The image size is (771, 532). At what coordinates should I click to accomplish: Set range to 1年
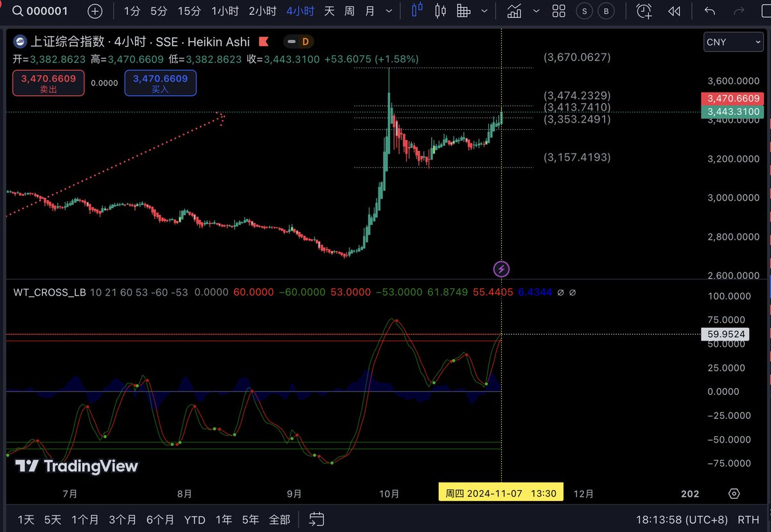[224, 519]
